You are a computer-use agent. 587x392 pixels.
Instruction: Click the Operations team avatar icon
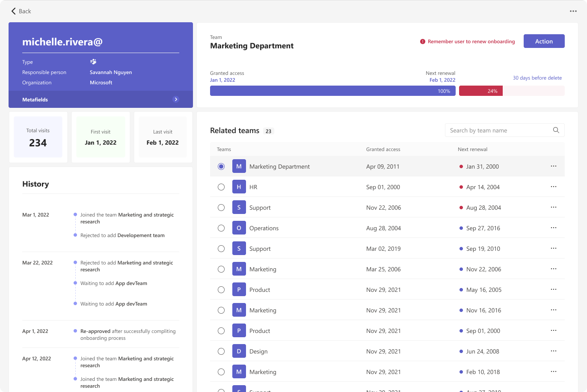point(239,228)
